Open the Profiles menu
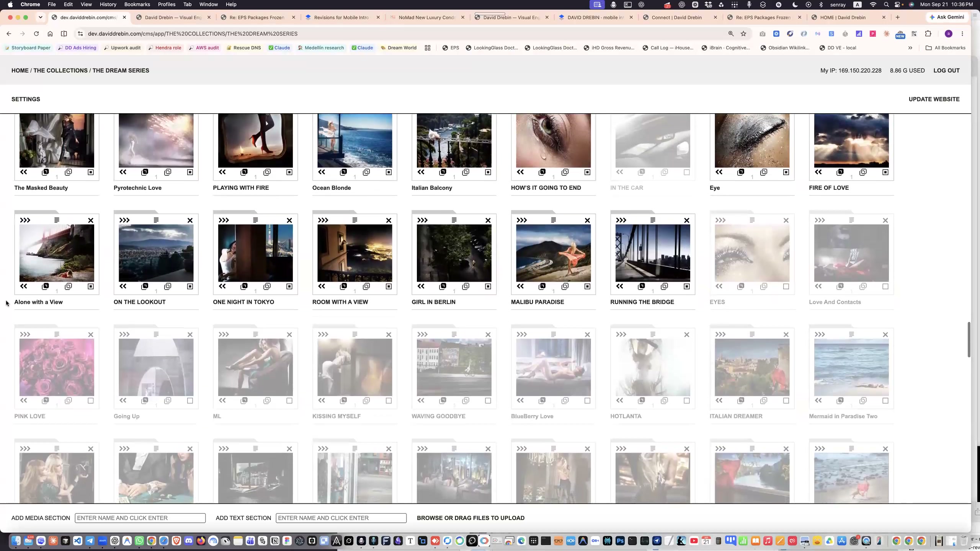 coord(167,4)
